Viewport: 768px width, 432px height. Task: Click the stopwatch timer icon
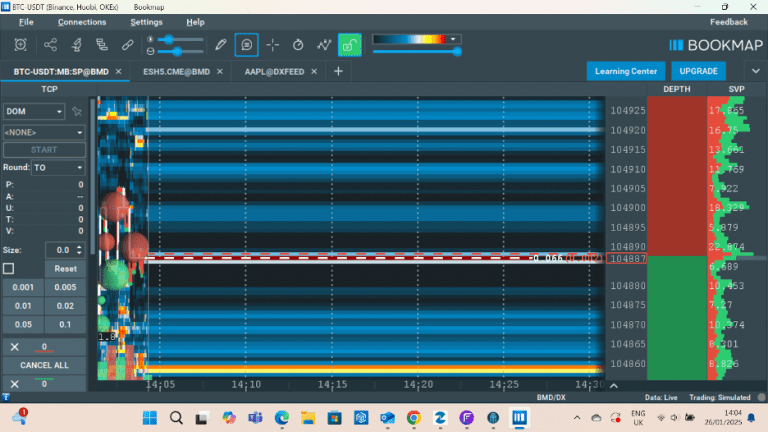coord(298,45)
